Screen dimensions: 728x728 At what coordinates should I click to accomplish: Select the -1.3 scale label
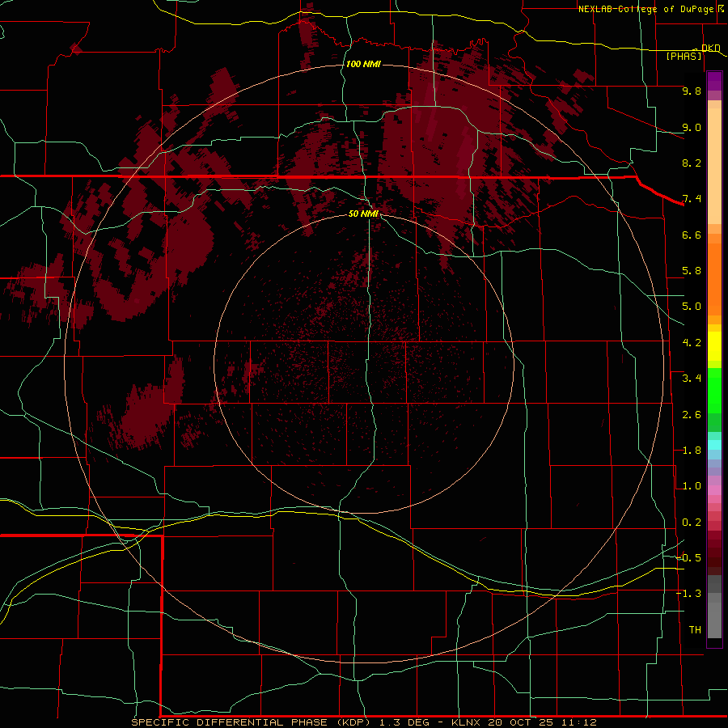[x=689, y=594]
